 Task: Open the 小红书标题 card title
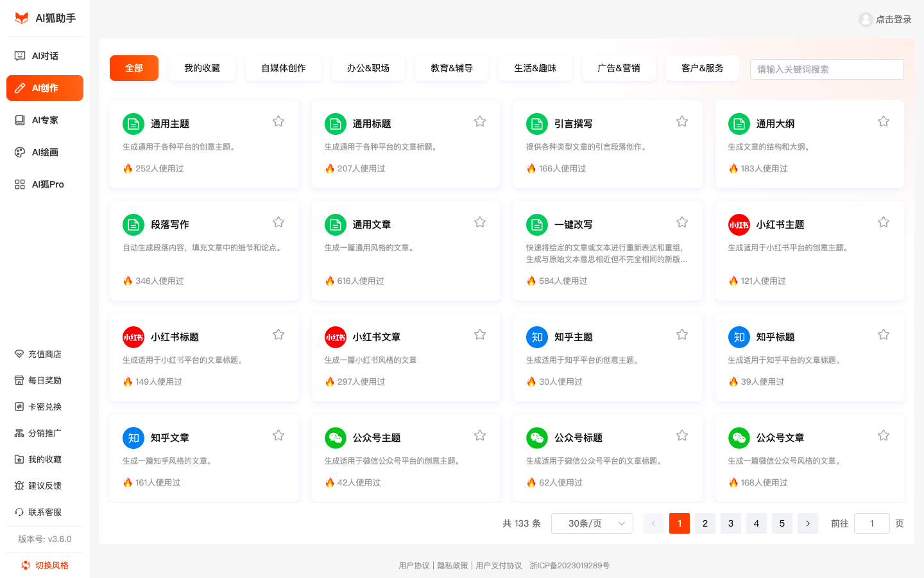[175, 337]
